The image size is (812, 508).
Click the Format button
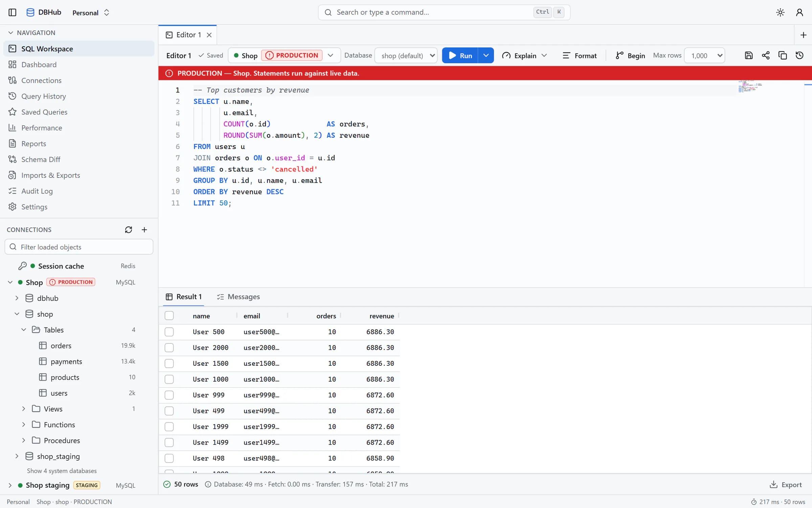pyautogui.click(x=580, y=56)
